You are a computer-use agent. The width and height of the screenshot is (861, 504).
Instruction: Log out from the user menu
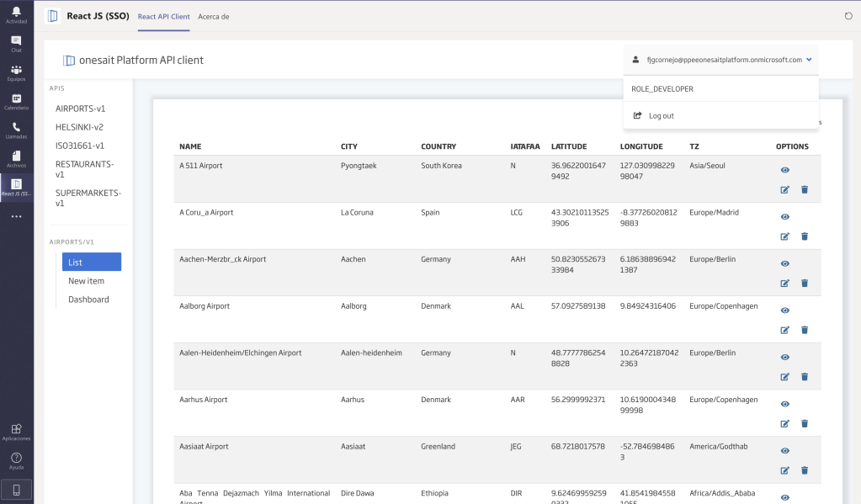click(661, 116)
